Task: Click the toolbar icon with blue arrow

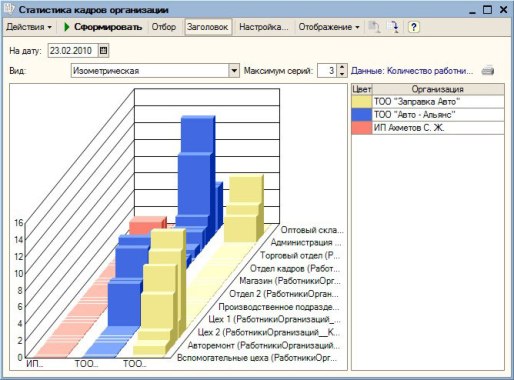Action: tap(394, 27)
